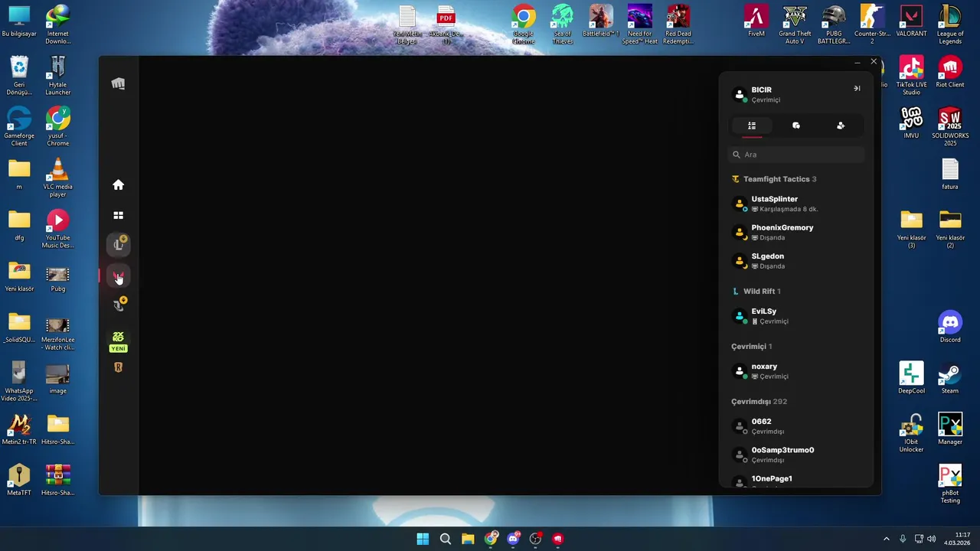980x551 pixels.
Task: Open TikTok LIVE Studio desktop icon
Action: [911, 76]
